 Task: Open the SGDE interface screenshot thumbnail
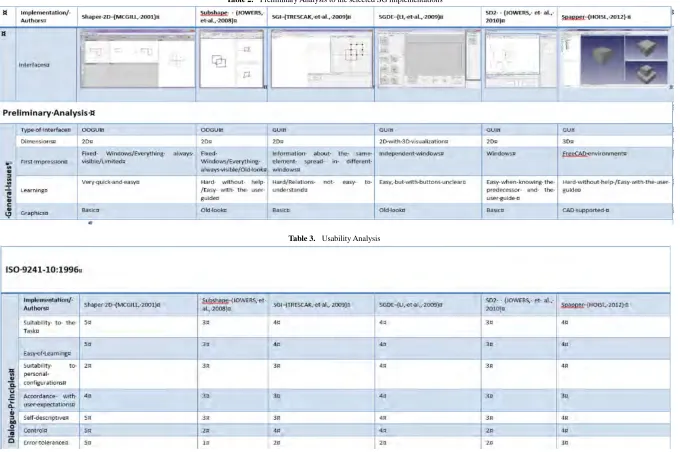pos(429,59)
